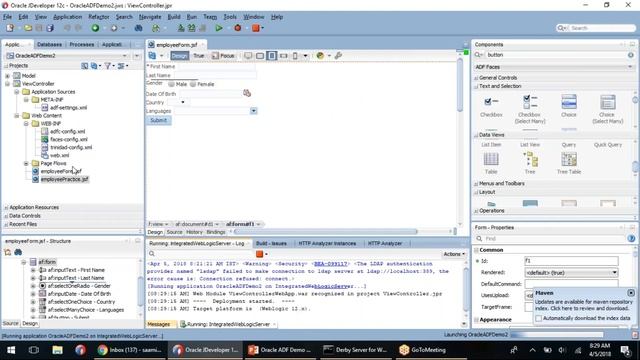The image size is (640, 360).
Task: Expand the Data Controls section
Action: point(6,216)
